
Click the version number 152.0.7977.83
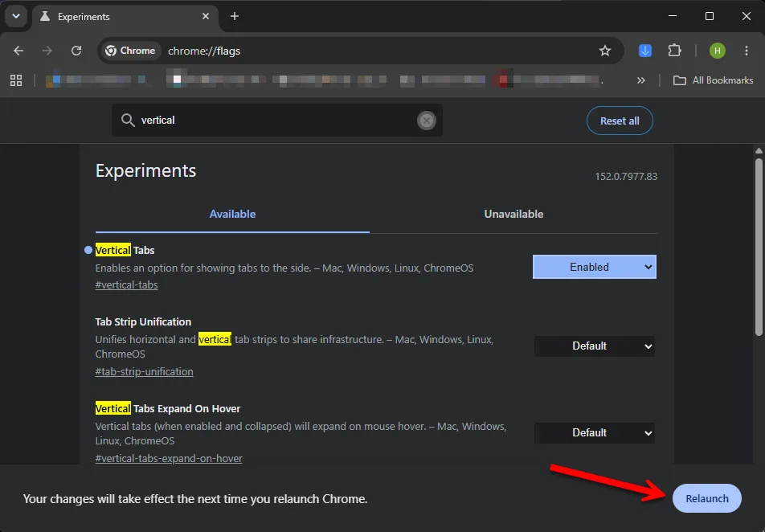coord(626,177)
